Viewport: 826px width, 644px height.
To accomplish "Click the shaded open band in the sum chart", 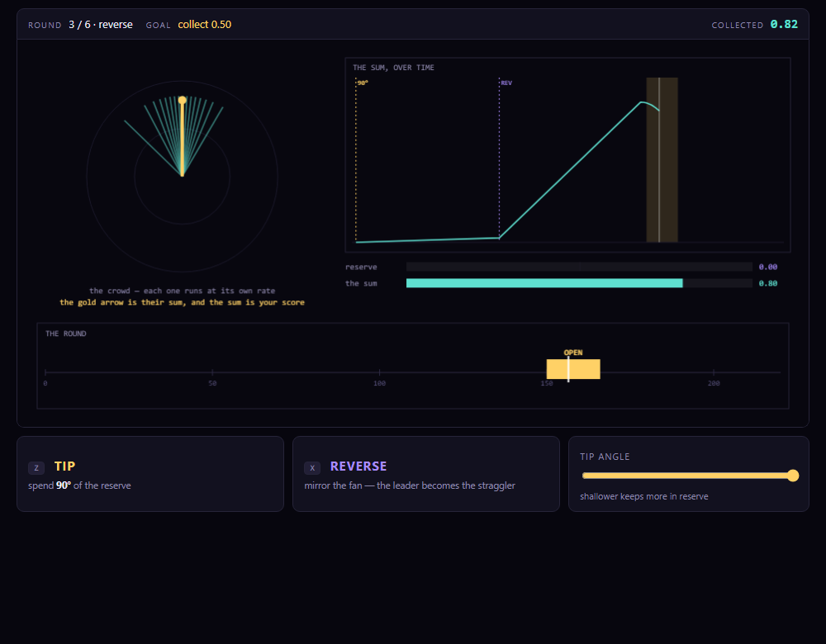I will (662, 159).
